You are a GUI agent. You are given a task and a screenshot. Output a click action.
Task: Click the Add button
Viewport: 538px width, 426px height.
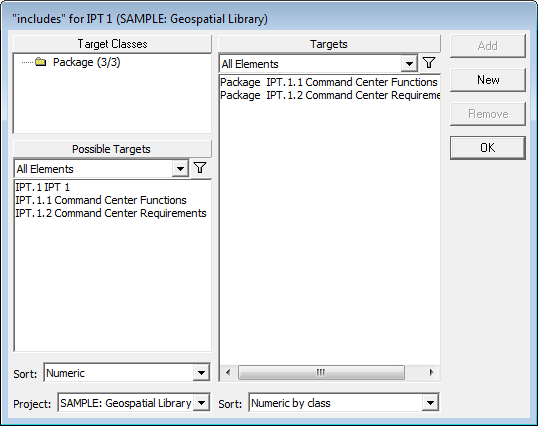click(488, 46)
